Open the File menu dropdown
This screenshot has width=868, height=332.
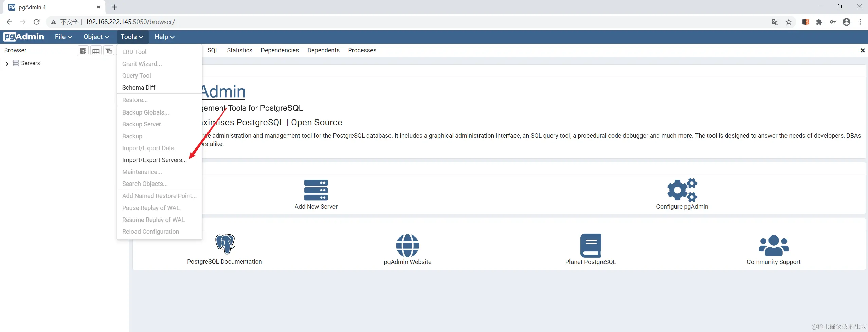click(x=63, y=37)
